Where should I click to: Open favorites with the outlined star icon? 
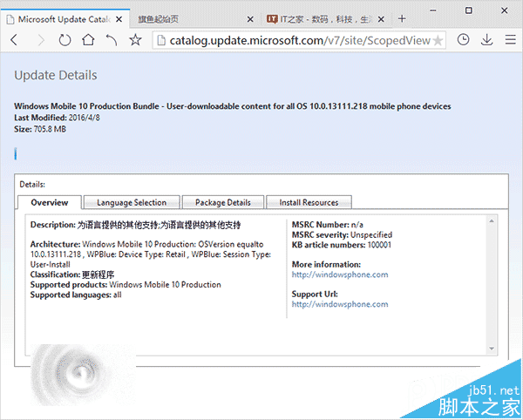coord(135,40)
